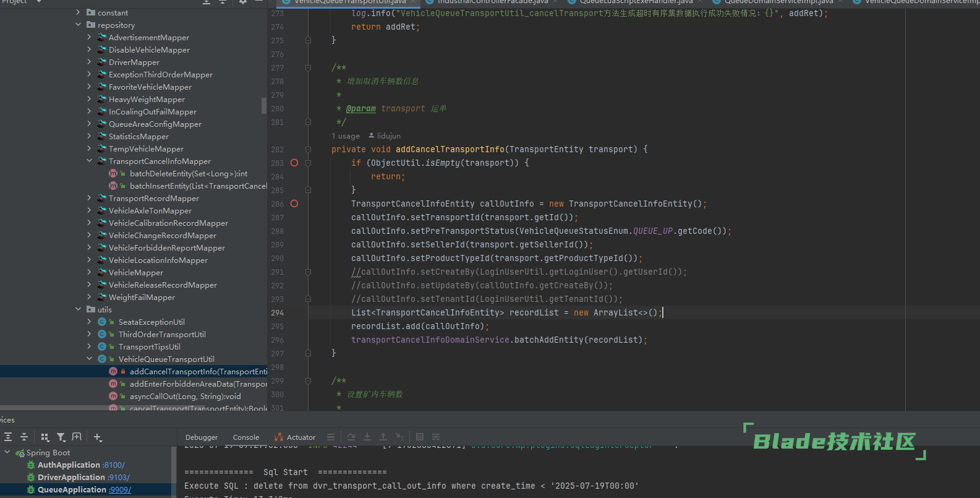Image resolution: width=980 pixels, height=498 pixels.
Task: Collapse the Spring Boot services node
Action: [x=7, y=452]
